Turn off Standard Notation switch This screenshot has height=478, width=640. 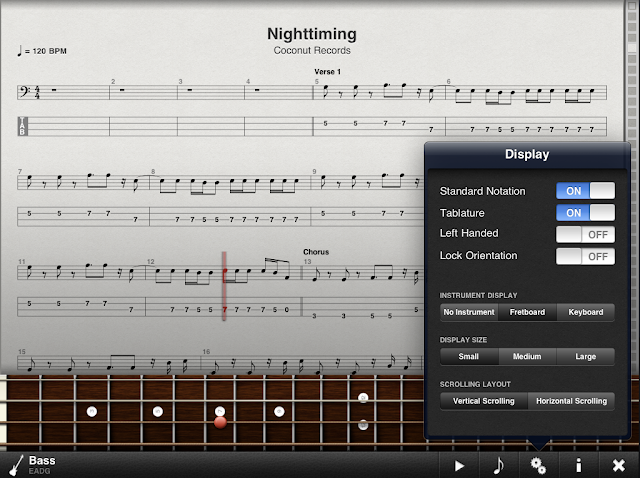[x=585, y=191]
